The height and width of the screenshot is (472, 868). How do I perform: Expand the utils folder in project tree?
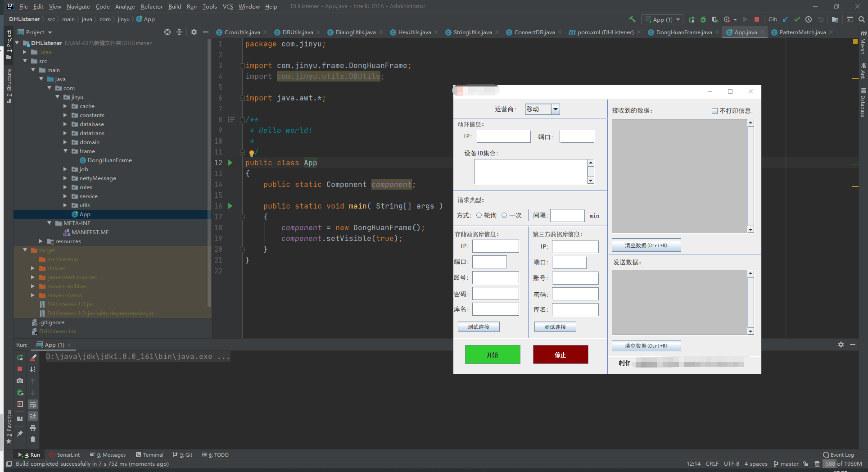[65, 205]
